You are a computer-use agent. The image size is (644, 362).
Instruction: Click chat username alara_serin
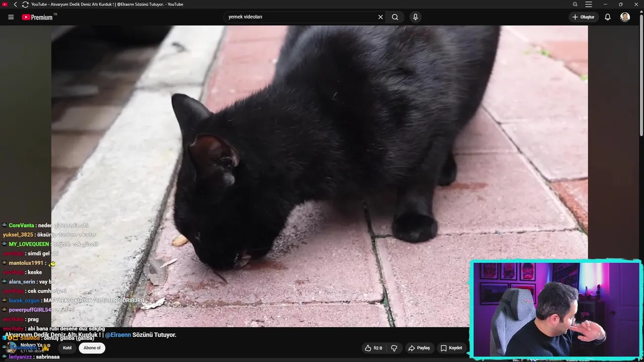[22, 282]
